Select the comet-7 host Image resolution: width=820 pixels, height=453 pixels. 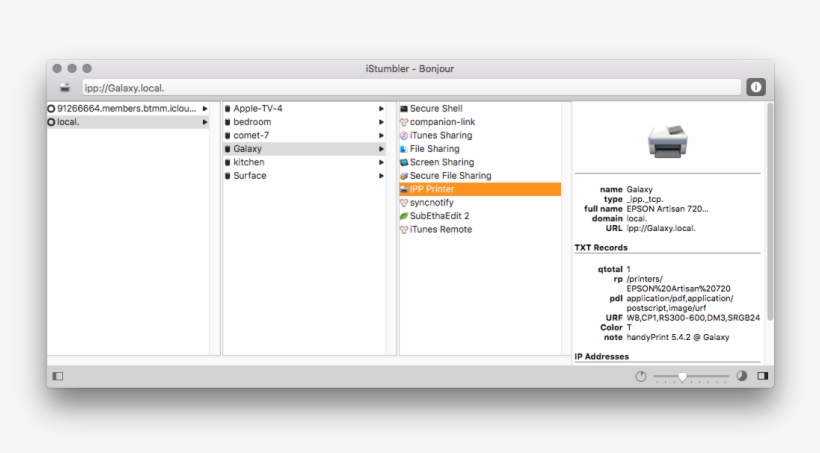[304, 135]
